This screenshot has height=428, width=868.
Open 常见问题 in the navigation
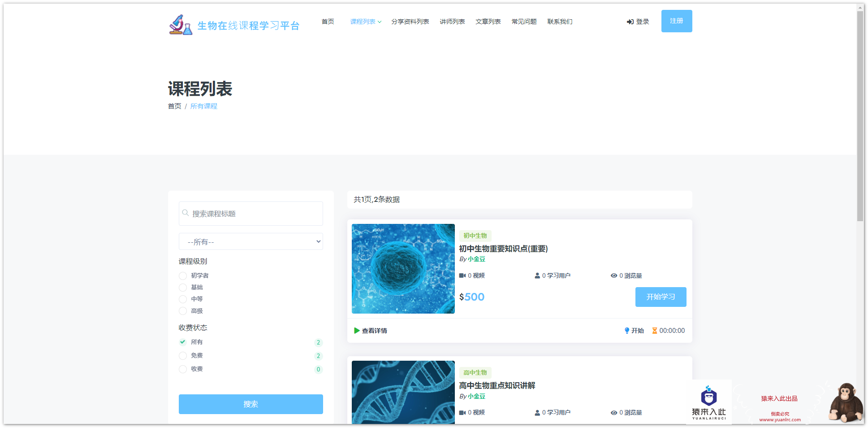point(524,22)
